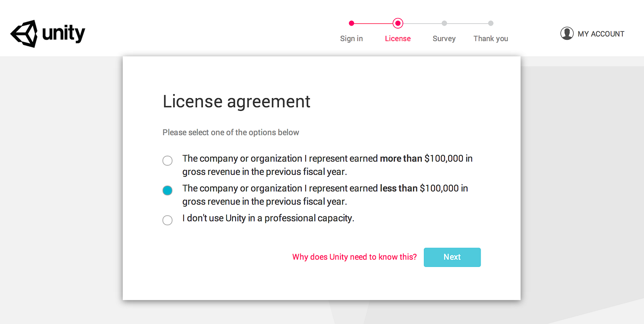Open 'Why does Unity need to know this?' link
The width and height of the screenshot is (644, 324).
click(355, 257)
